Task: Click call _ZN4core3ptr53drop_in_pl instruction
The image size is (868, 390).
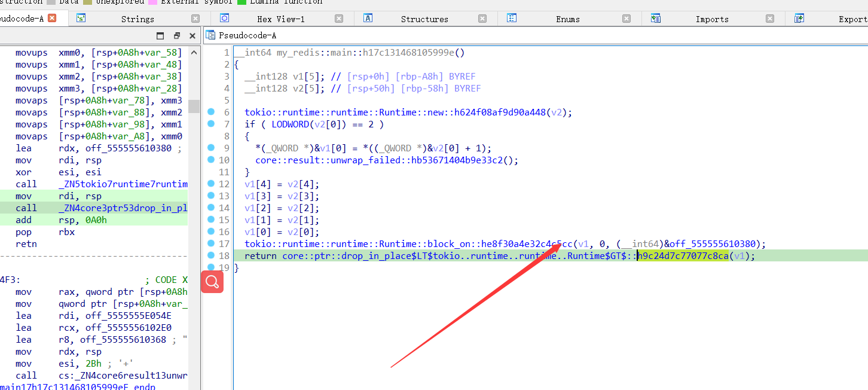Action: point(102,208)
